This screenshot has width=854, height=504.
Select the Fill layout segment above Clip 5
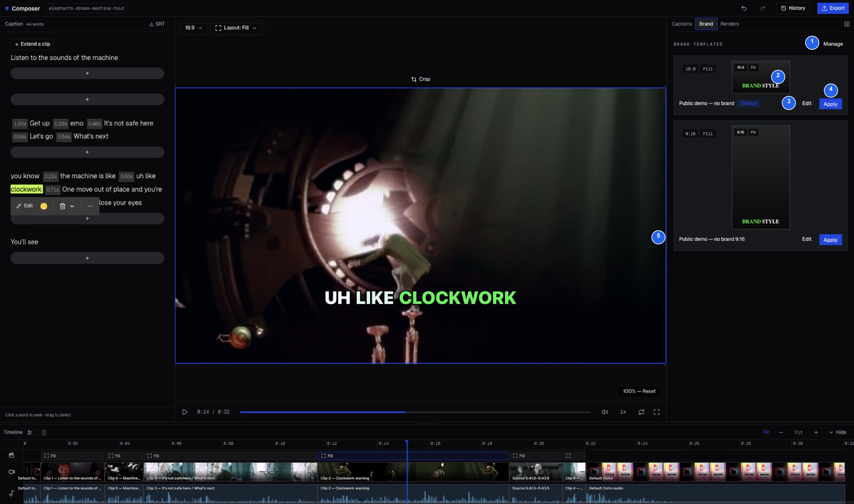[x=124, y=456]
